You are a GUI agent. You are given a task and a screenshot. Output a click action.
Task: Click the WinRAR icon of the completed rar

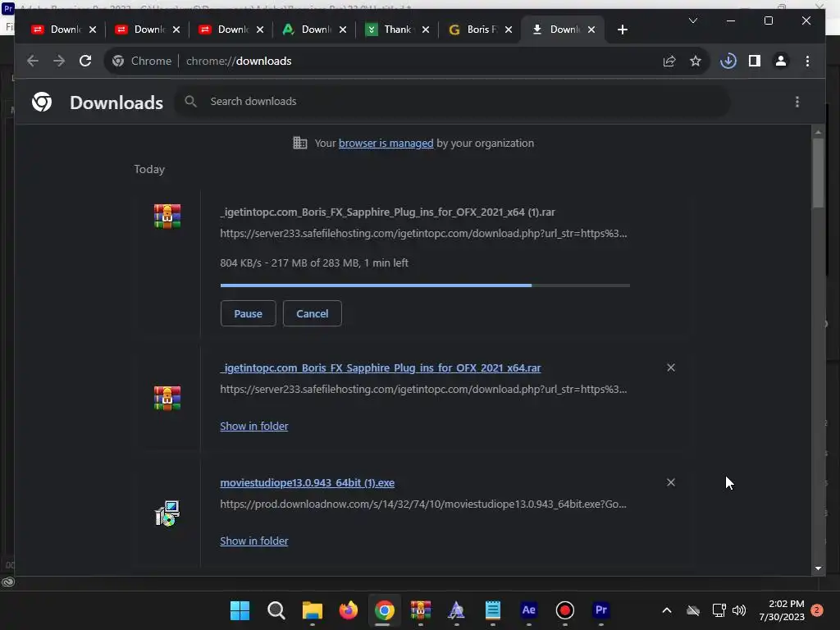pos(167,399)
